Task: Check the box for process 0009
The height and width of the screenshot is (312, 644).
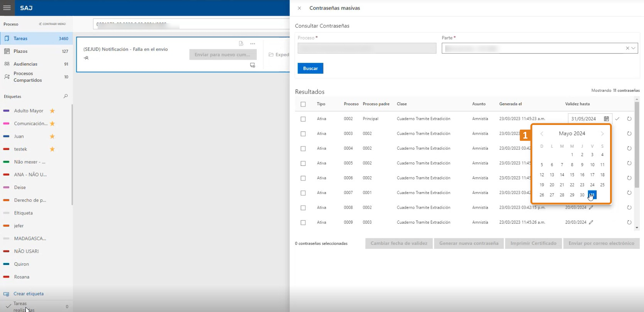Action: [303, 223]
